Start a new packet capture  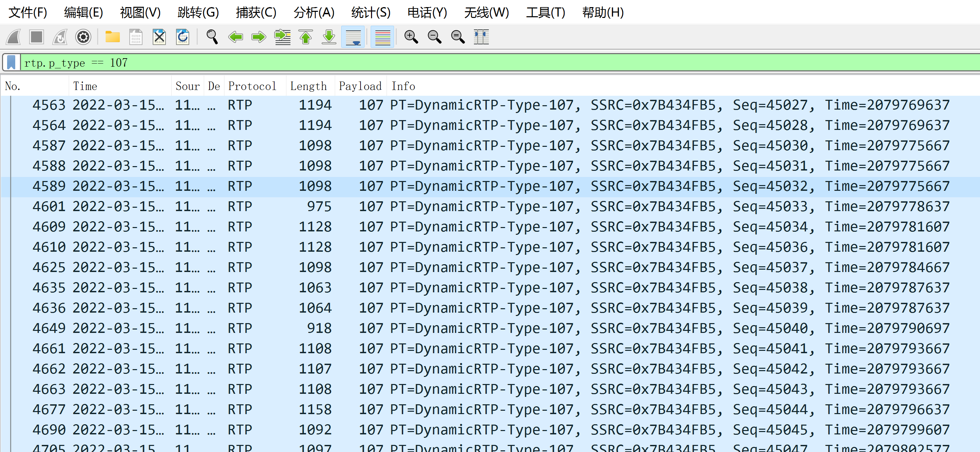tap(13, 37)
